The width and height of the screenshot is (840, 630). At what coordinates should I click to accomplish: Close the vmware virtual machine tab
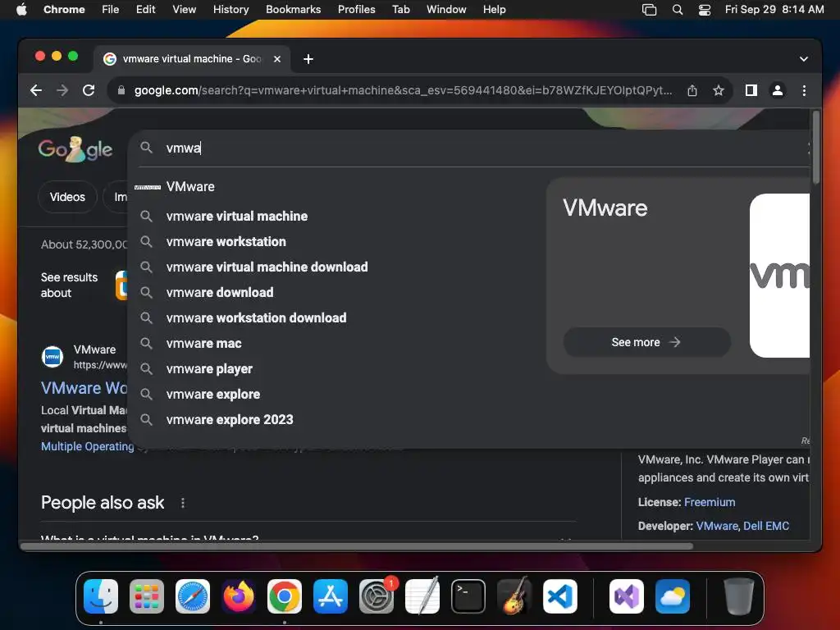point(277,59)
